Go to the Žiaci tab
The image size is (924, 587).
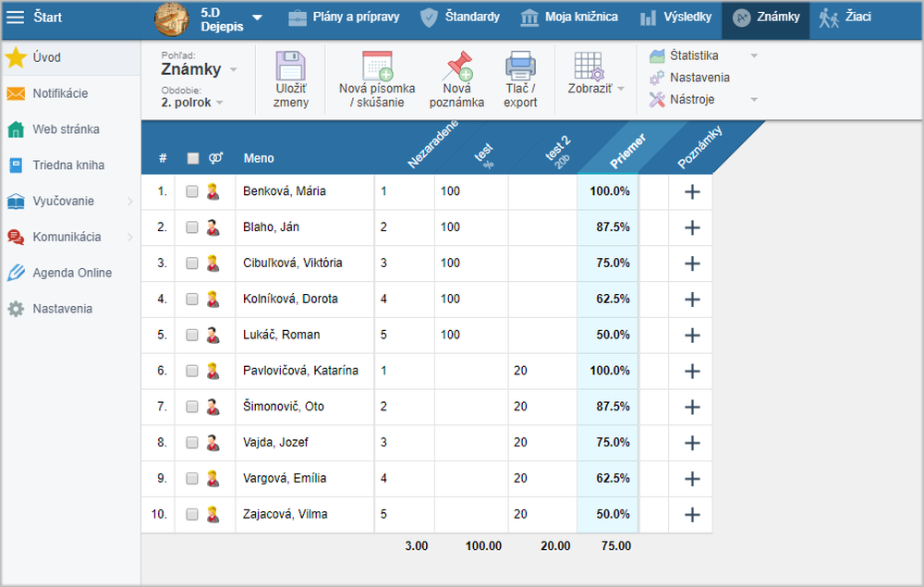[x=845, y=18]
